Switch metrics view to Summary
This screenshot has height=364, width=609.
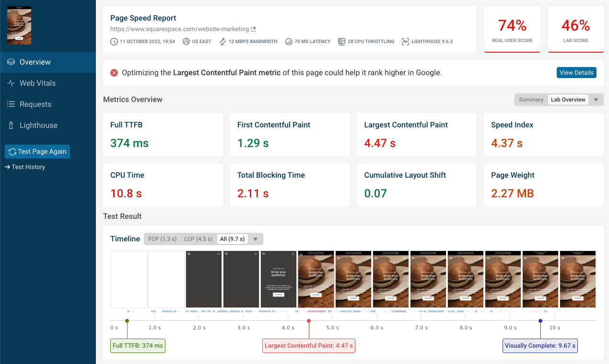coord(531,100)
